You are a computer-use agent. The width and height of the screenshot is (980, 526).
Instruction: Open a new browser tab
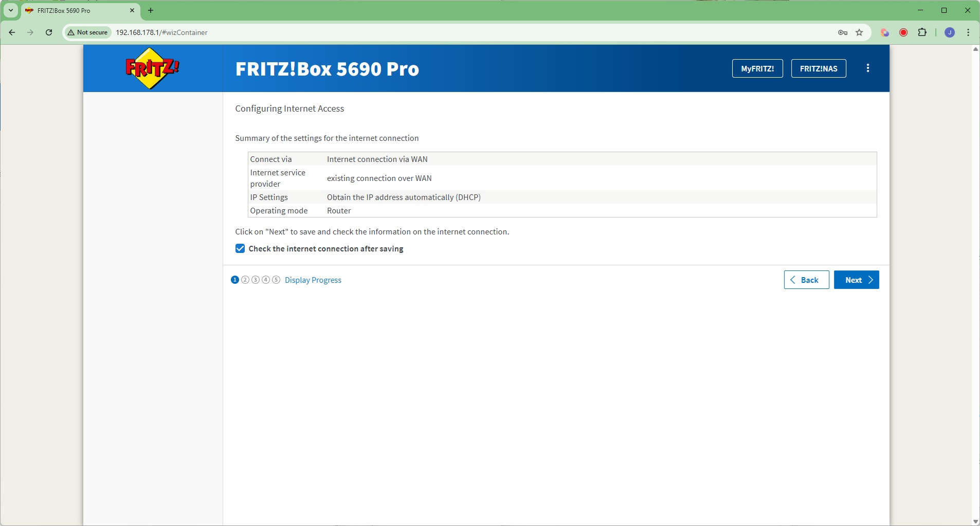[151, 10]
